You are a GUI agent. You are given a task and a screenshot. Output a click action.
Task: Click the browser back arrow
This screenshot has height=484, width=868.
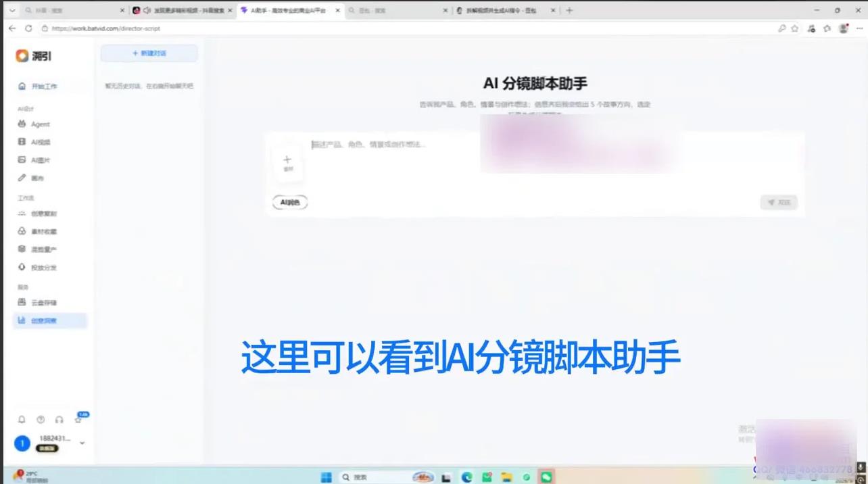tap(12, 28)
